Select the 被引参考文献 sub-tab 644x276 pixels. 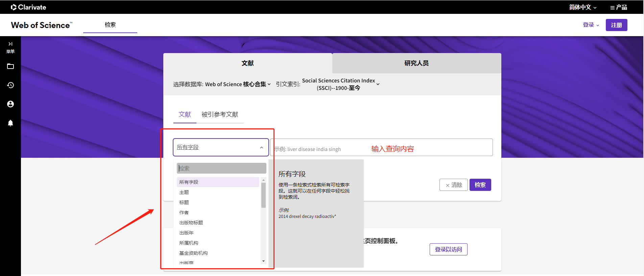coord(220,115)
